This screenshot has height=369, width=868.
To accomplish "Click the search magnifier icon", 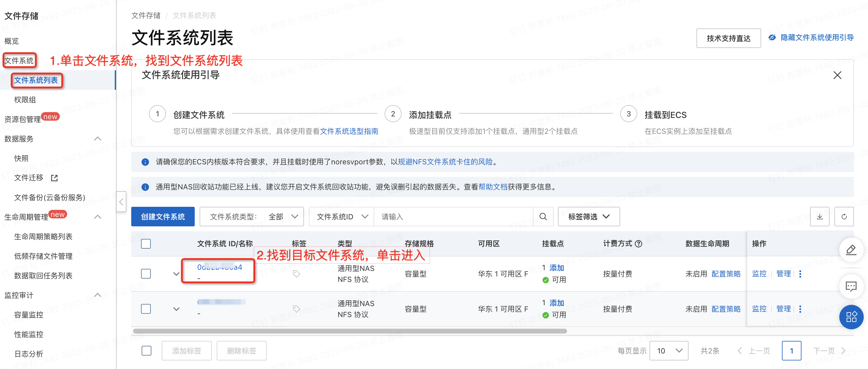I will click(543, 217).
